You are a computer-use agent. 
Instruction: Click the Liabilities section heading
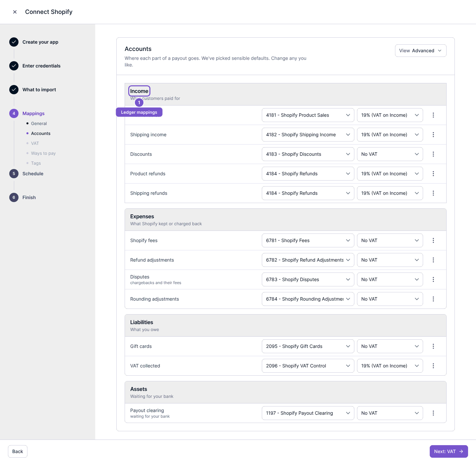coord(141,322)
